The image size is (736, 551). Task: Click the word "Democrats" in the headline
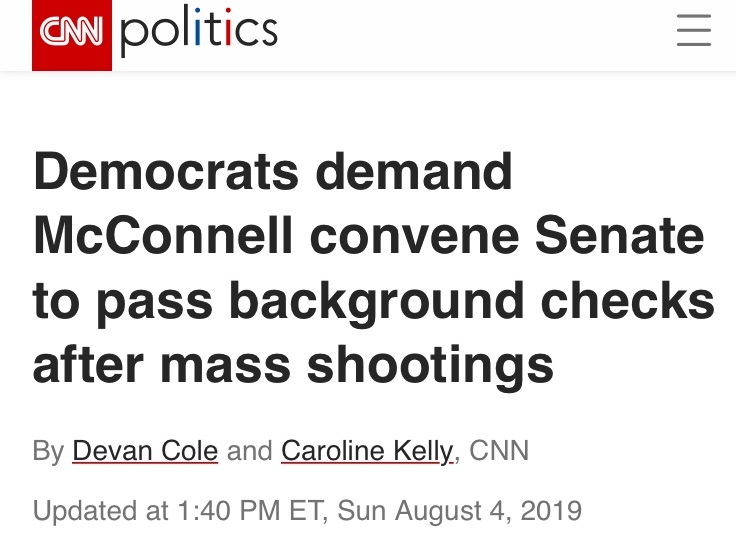(166, 171)
